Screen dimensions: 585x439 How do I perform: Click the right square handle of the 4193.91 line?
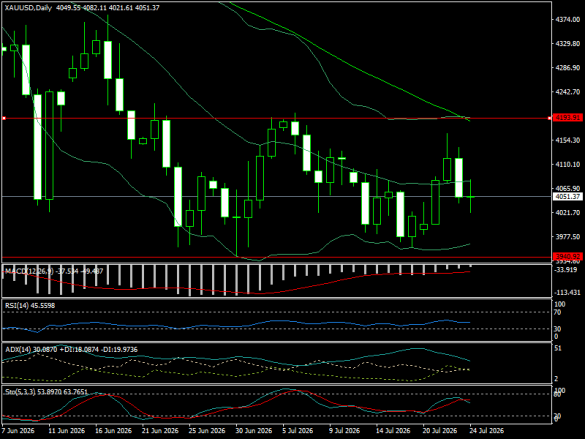[x=550, y=118]
